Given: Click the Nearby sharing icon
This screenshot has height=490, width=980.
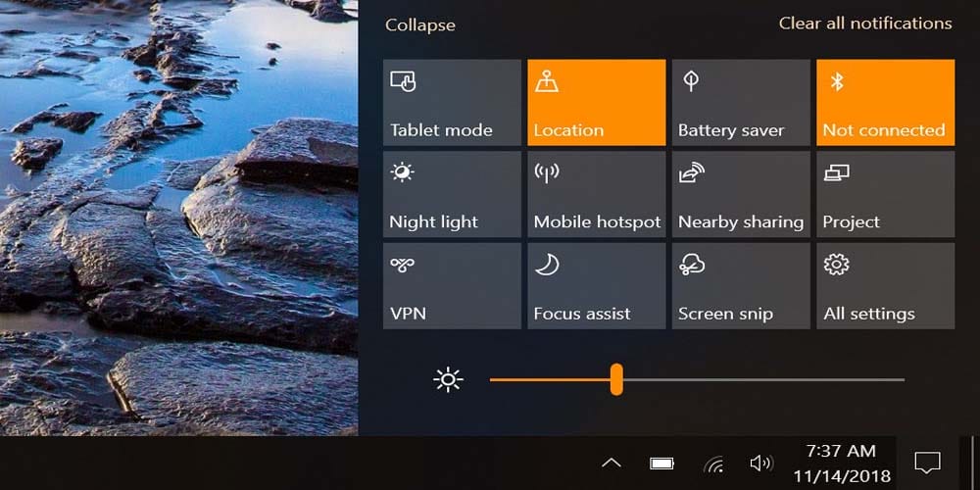Looking at the screenshot, I should (x=692, y=173).
